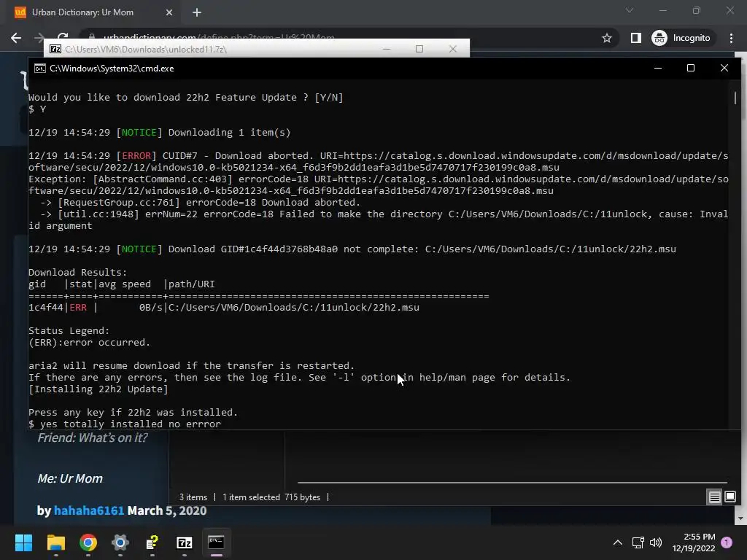Close the Urban Dictionary tab
The height and width of the screenshot is (560, 747).
tap(169, 12)
